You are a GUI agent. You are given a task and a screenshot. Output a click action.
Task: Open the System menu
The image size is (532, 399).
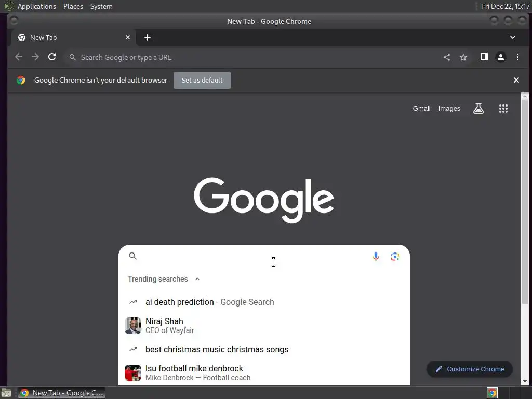(101, 6)
